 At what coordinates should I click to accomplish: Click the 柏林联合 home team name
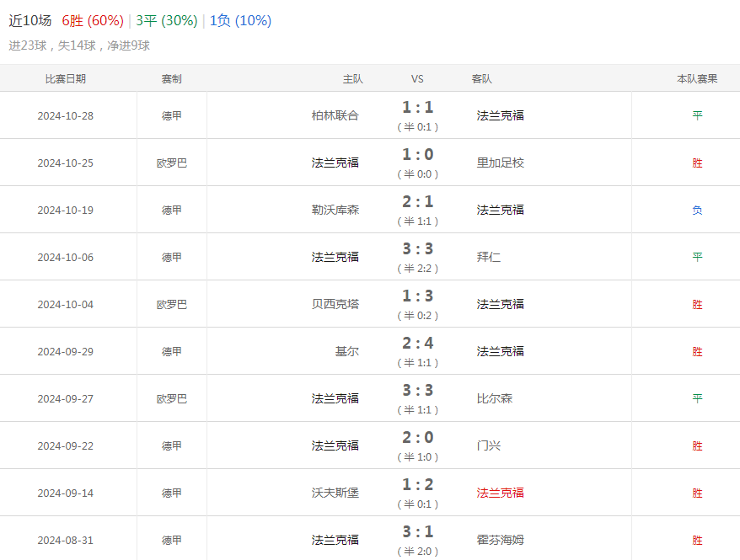point(335,115)
